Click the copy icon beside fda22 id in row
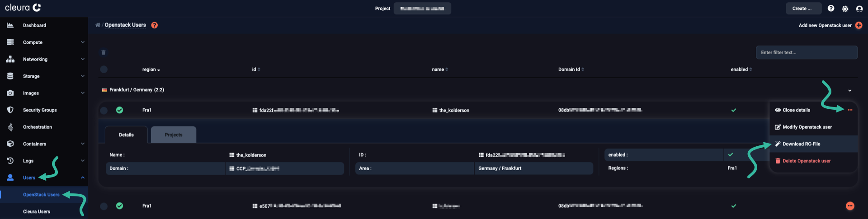Viewport: 868px width, 219px height. 255,110
